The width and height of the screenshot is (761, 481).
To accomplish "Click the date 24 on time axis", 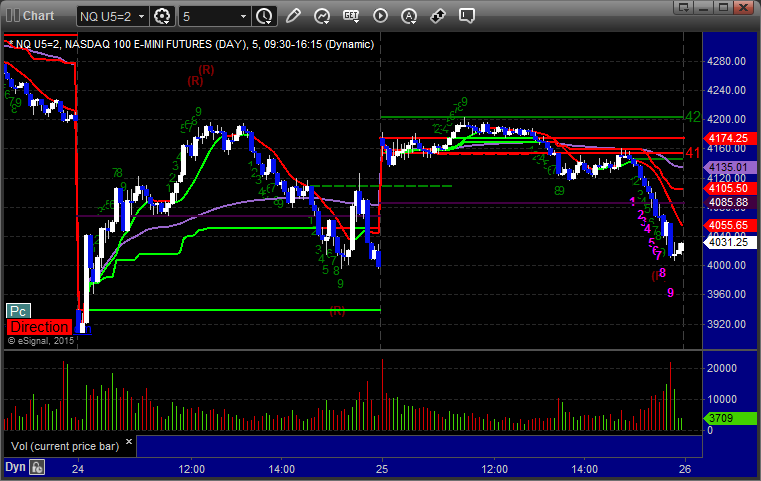I will point(78,469).
